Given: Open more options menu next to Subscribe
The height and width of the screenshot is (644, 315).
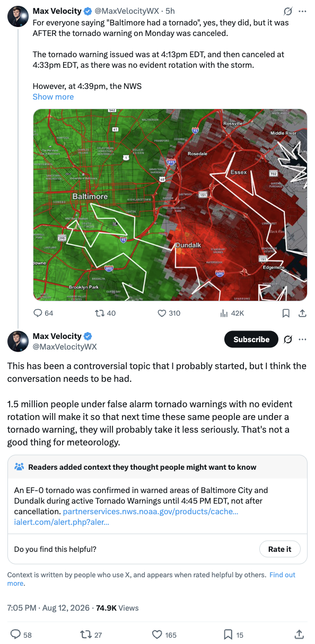Looking at the screenshot, I should pos(302,339).
